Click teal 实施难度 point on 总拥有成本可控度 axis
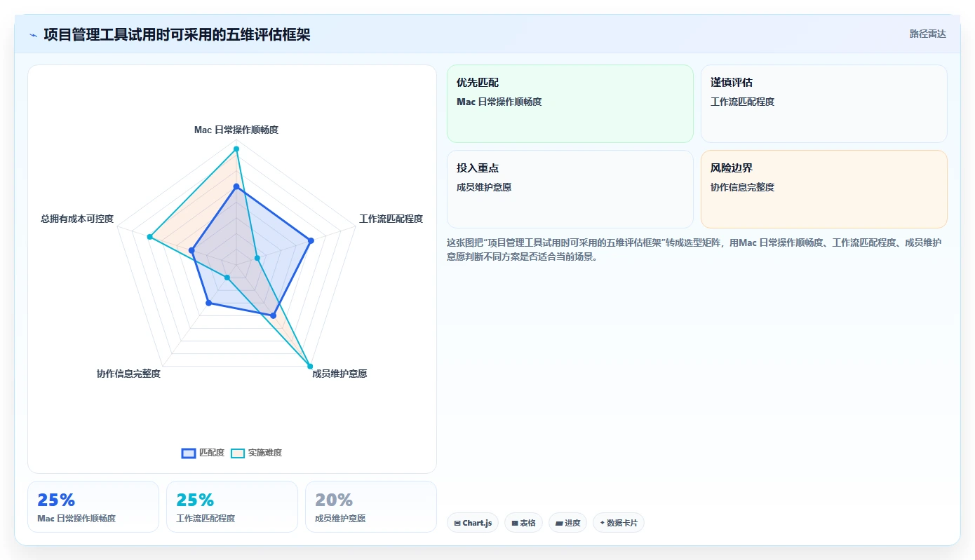975x560 pixels. tap(149, 237)
